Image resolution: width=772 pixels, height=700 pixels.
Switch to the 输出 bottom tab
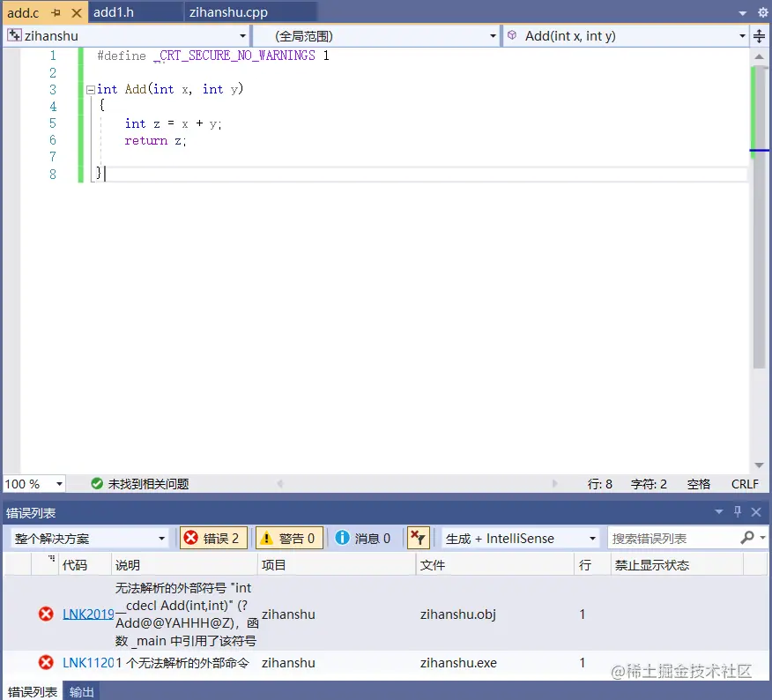81,692
